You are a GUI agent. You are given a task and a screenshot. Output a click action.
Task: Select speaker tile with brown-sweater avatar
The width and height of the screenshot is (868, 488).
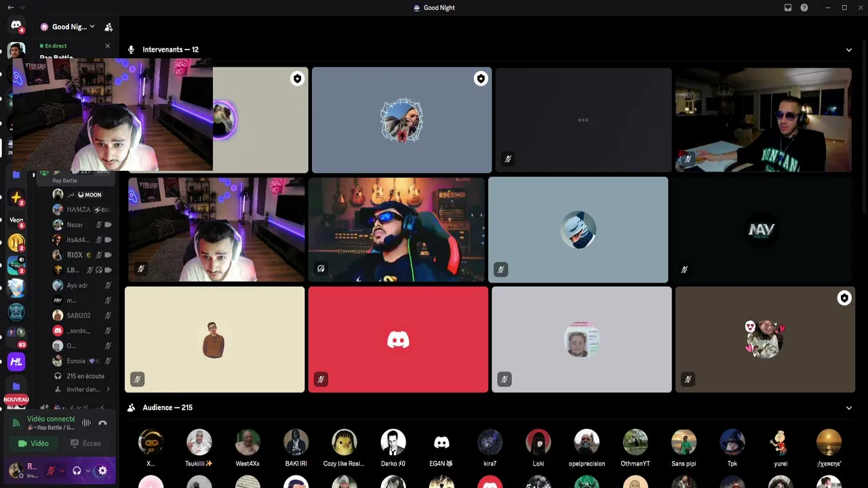click(x=215, y=340)
